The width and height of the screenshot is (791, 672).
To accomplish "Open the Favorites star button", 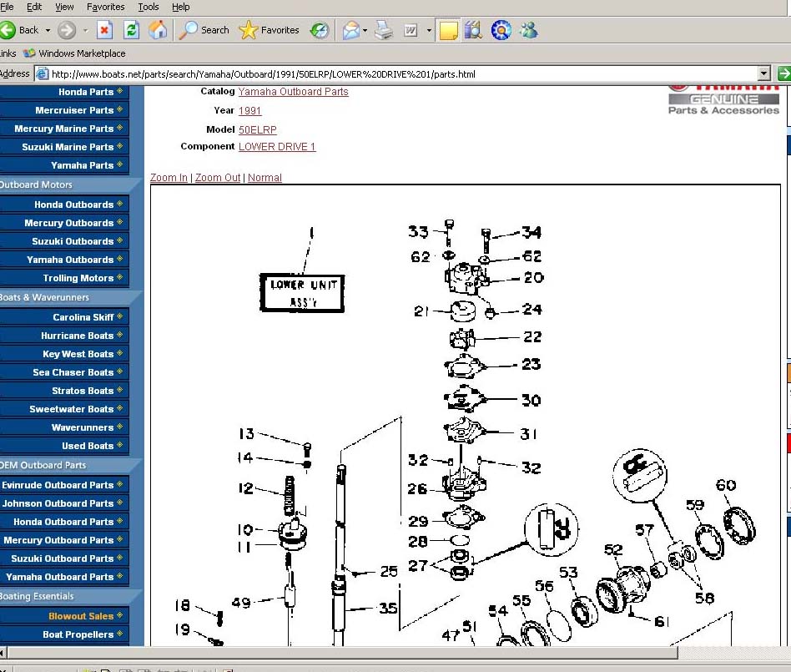I will point(269,30).
